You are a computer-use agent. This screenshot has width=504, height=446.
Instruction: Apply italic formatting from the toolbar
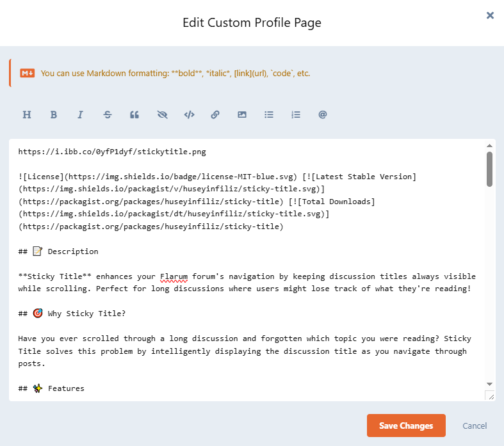80,115
